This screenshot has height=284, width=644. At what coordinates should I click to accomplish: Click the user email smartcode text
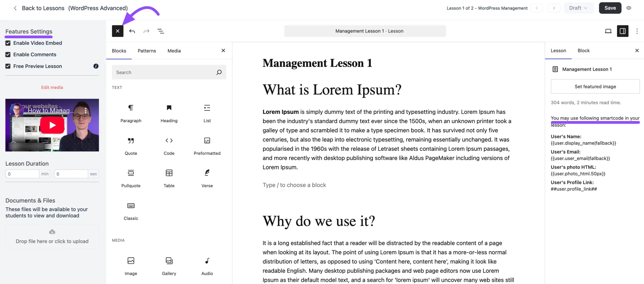click(x=580, y=158)
